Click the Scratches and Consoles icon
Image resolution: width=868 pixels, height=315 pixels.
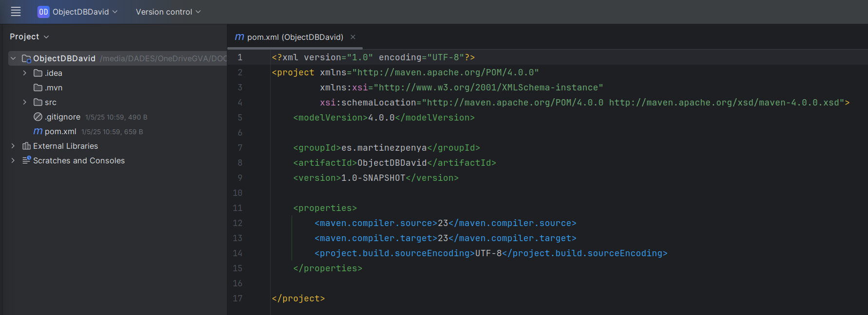[26, 160]
